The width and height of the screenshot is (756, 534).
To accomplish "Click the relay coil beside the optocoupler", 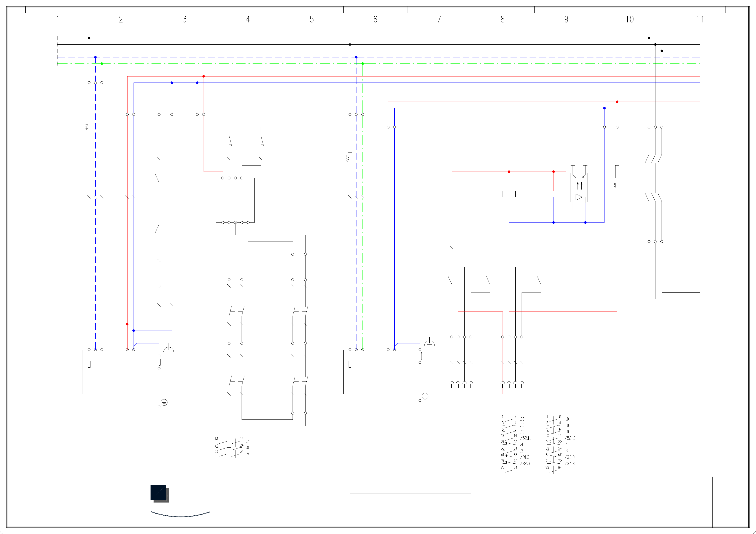I will (553, 194).
